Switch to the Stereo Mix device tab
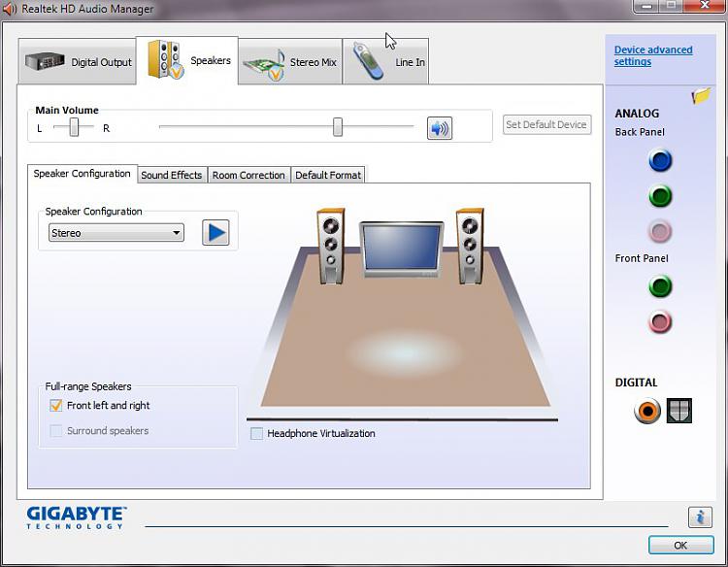Screen dimensions: 728x567 click(290, 62)
